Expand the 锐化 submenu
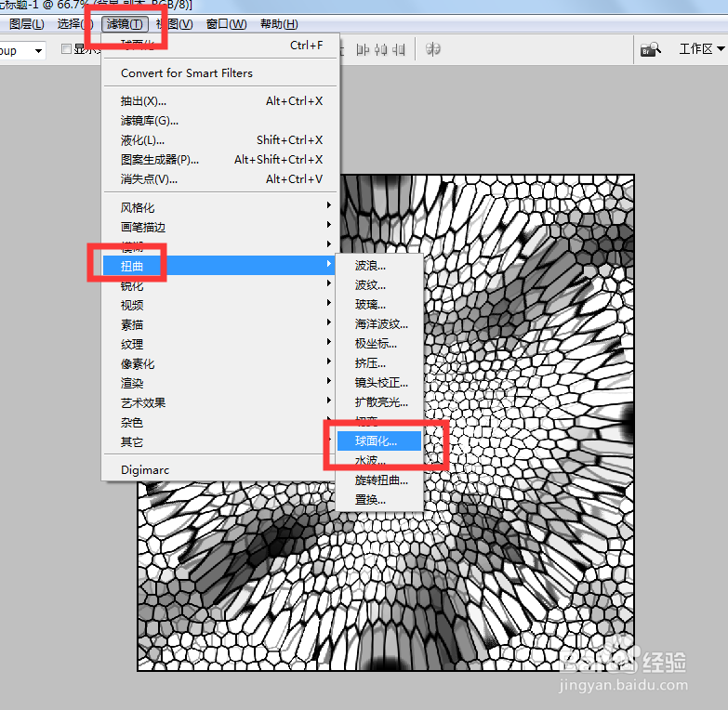The height and width of the screenshot is (710, 728). pos(220,286)
